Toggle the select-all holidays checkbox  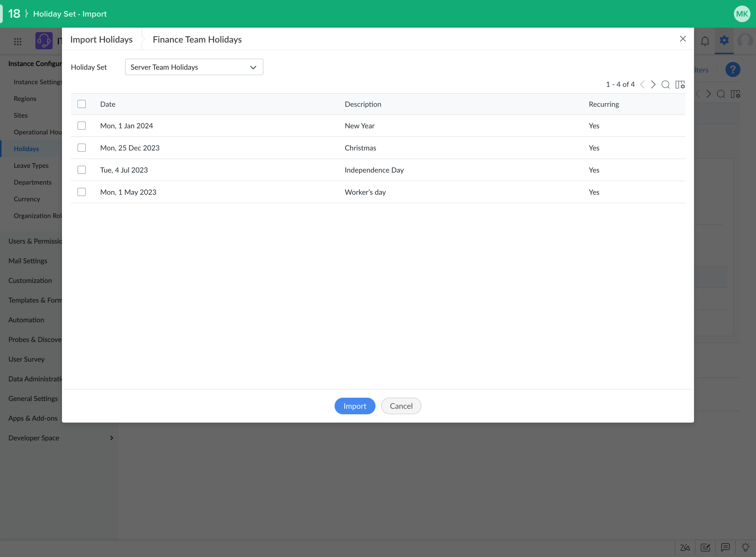tap(82, 104)
